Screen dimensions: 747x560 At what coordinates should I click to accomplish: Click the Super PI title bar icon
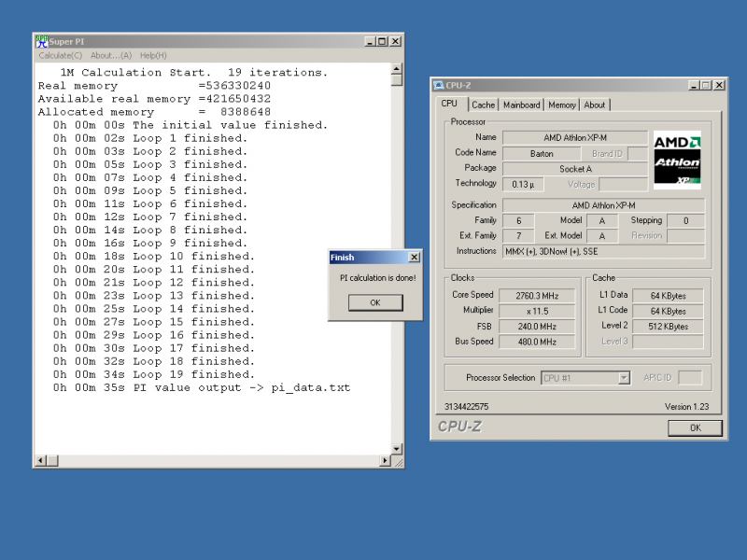click(42, 41)
